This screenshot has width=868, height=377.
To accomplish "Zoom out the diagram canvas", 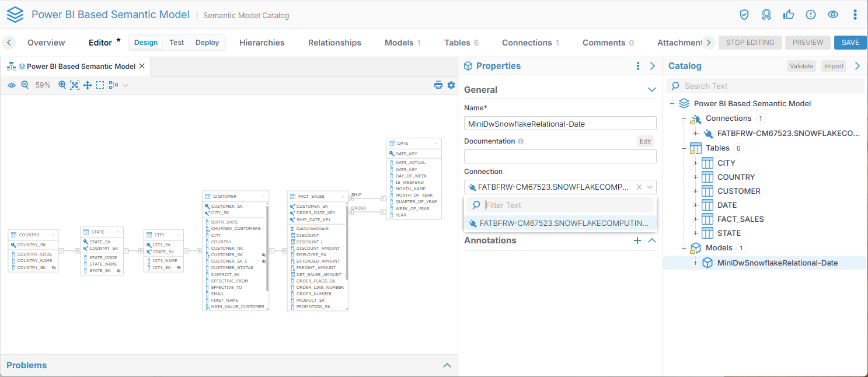I will [25, 85].
